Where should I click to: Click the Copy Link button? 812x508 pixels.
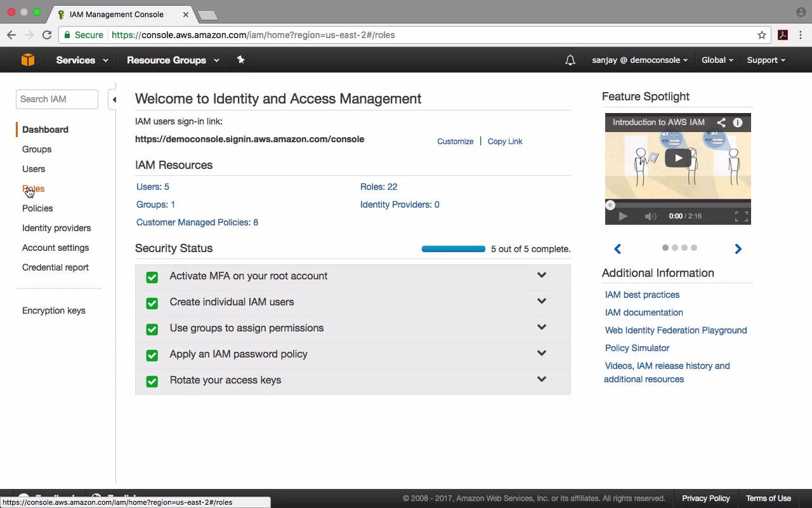pyautogui.click(x=505, y=142)
